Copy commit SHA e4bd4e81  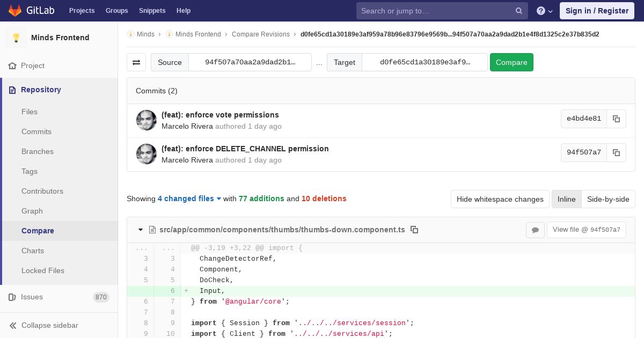616,119
